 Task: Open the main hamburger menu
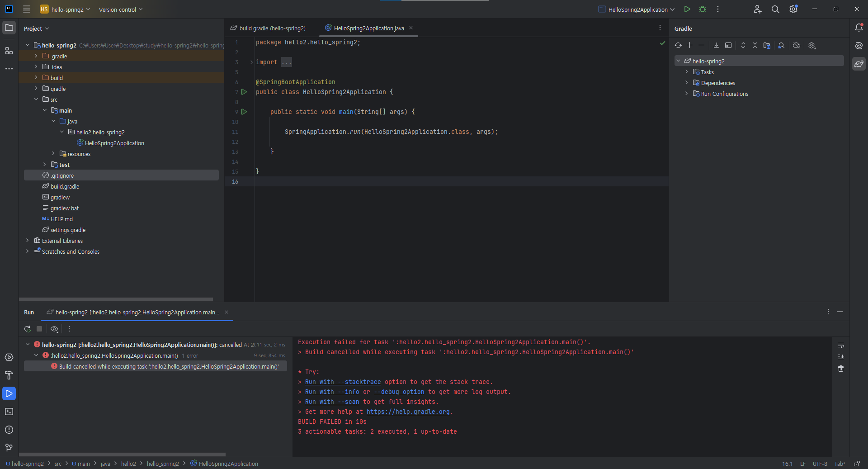click(x=27, y=9)
